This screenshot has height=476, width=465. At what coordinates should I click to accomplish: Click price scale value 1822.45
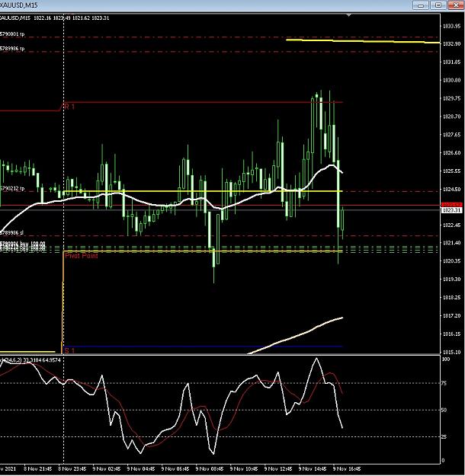(x=451, y=225)
